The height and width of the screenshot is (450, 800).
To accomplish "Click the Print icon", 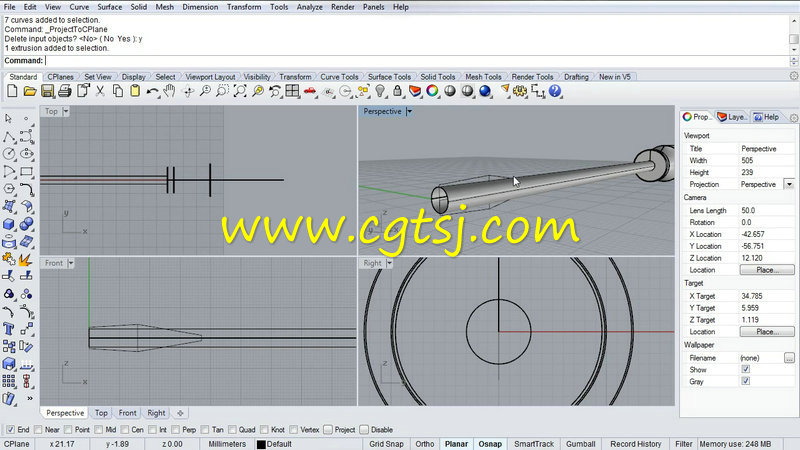I will pyautogui.click(x=65, y=91).
